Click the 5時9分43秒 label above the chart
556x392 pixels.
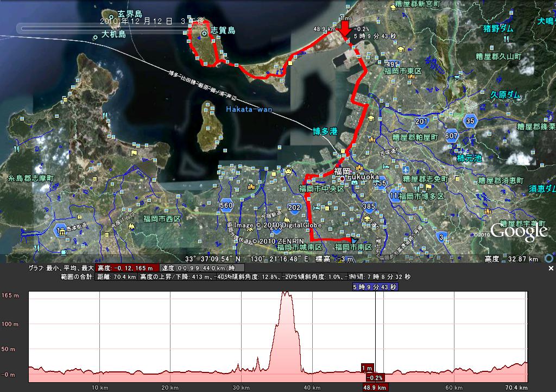[375, 287]
